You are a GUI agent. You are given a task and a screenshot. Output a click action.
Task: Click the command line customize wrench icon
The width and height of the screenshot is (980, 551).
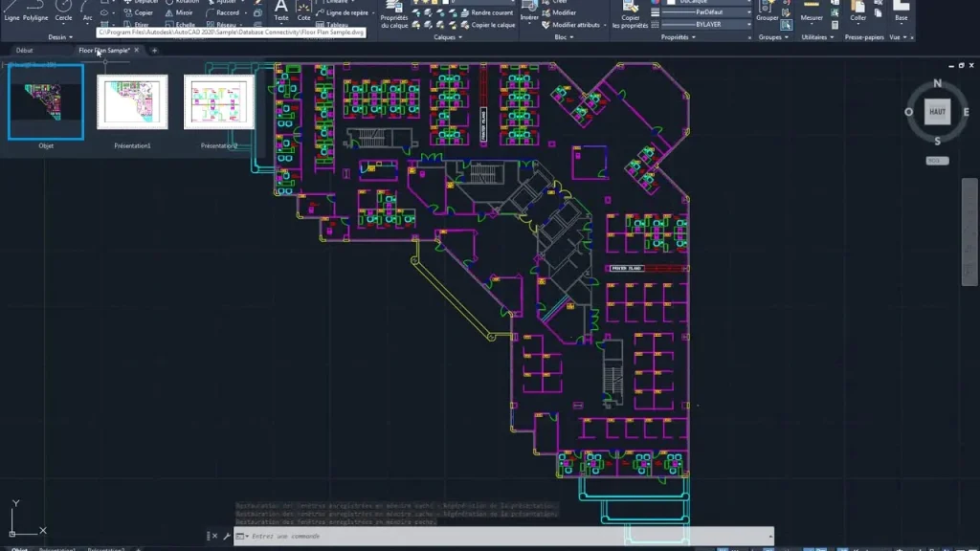[x=226, y=536]
